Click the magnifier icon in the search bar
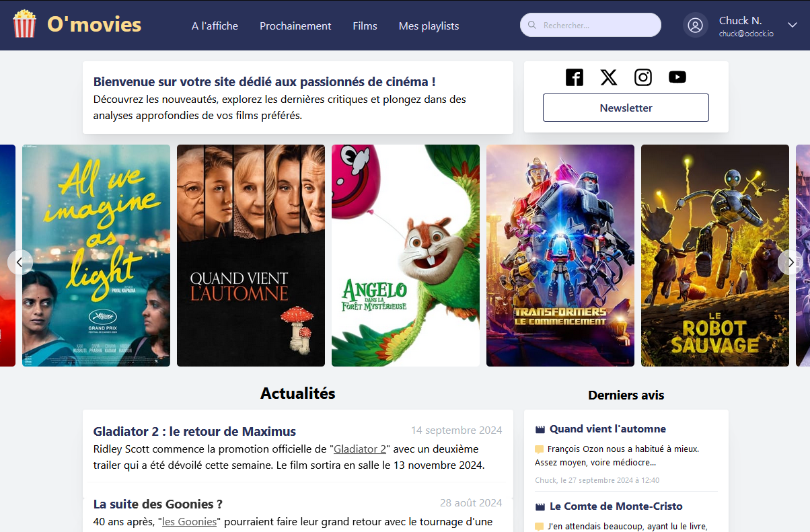Image resolution: width=810 pixels, height=532 pixels. click(532, 26)
